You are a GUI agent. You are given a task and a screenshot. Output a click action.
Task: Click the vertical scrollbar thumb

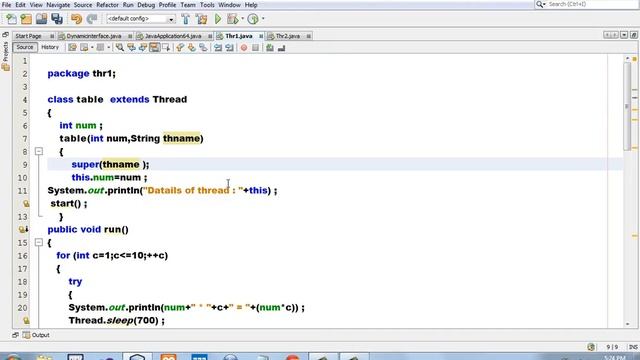click(627, 107)
